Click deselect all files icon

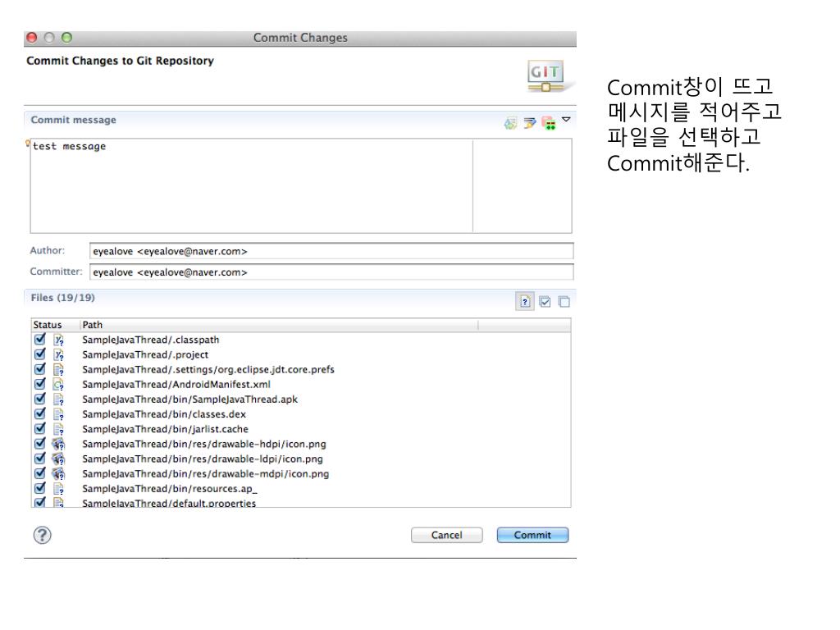point(564,302)
